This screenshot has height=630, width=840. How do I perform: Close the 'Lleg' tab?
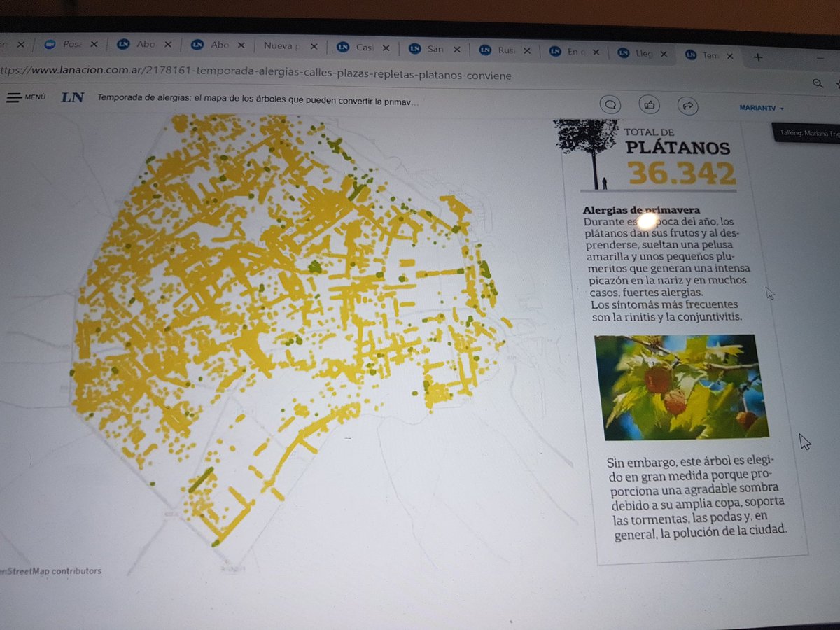pyautogui.click(x=664, y=53)
